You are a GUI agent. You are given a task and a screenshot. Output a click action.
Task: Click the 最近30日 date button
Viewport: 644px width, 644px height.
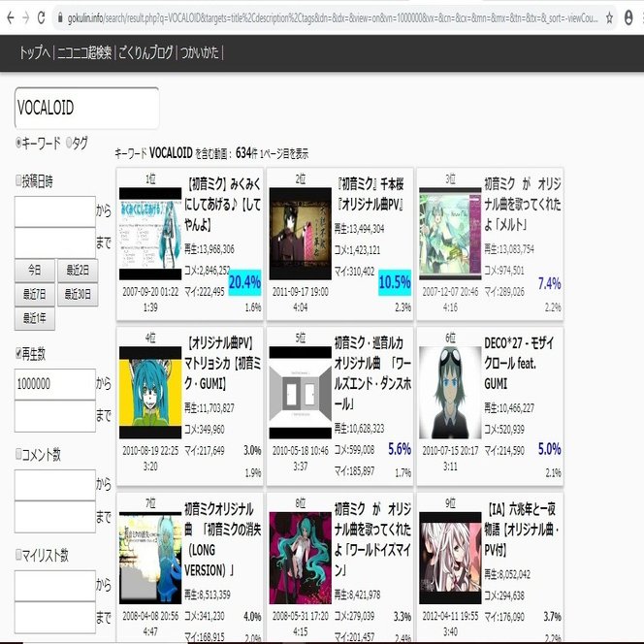click(78, 295)
